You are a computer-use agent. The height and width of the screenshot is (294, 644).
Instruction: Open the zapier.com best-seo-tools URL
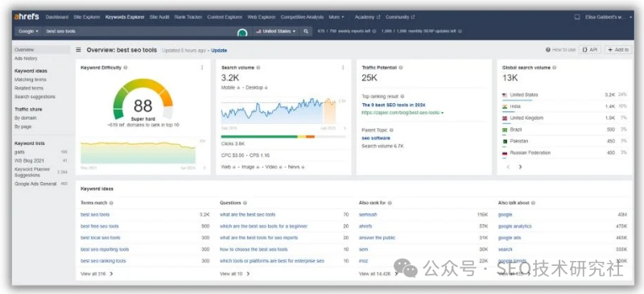pyautogui.click(x=402, y=113)
